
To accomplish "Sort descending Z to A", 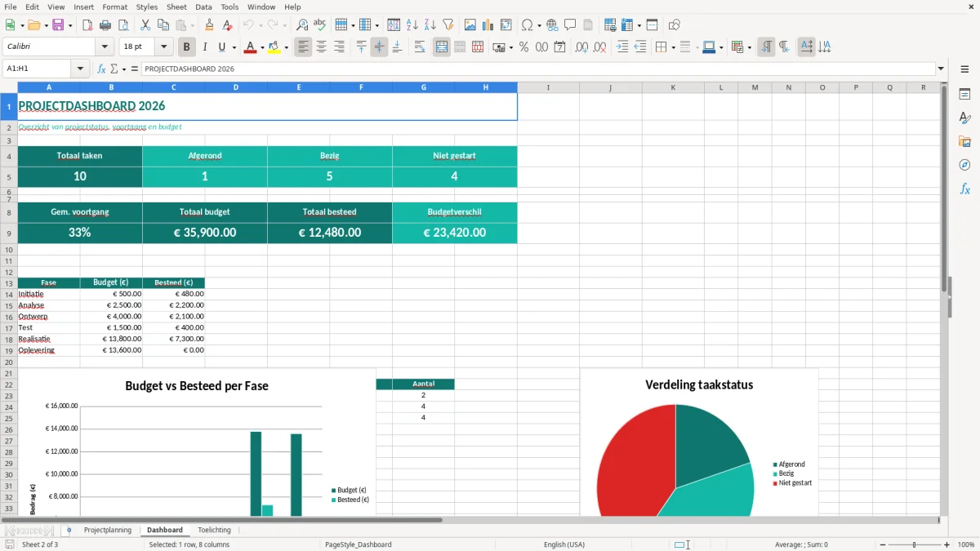I will (x=430, y=25).
